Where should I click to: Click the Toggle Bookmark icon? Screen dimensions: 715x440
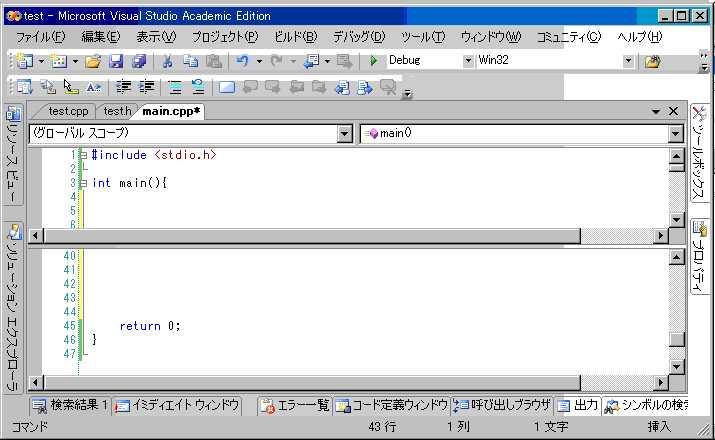click(226, 87)
